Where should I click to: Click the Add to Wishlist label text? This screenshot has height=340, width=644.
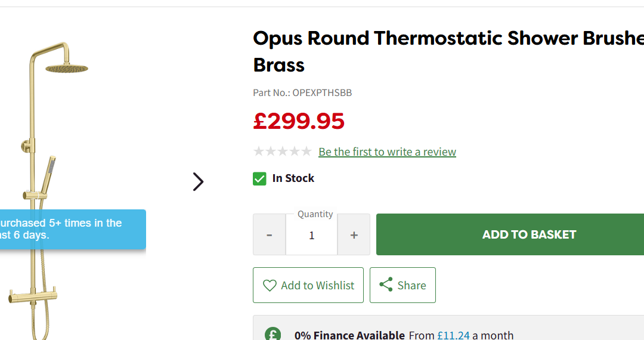pyautogui.click(x=317, y=286)
